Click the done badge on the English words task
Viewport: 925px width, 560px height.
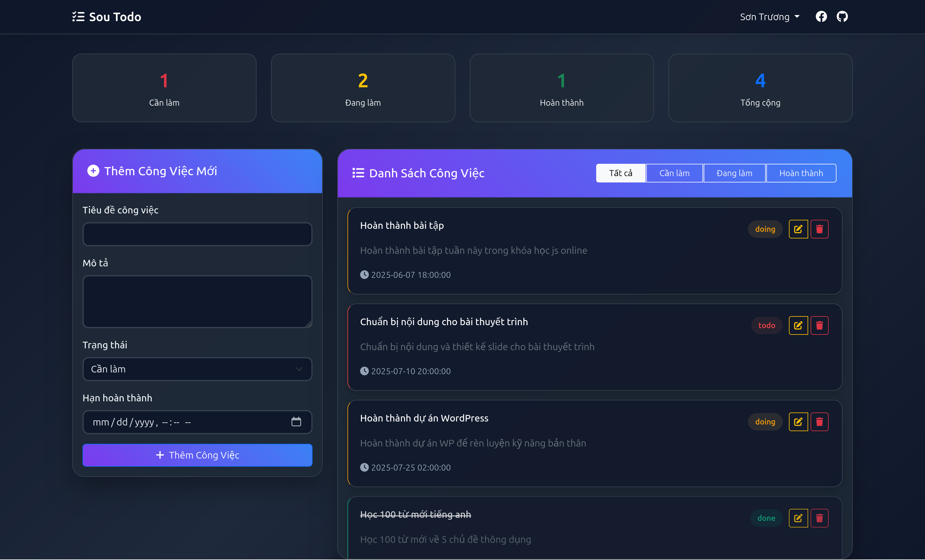point(766,518)
